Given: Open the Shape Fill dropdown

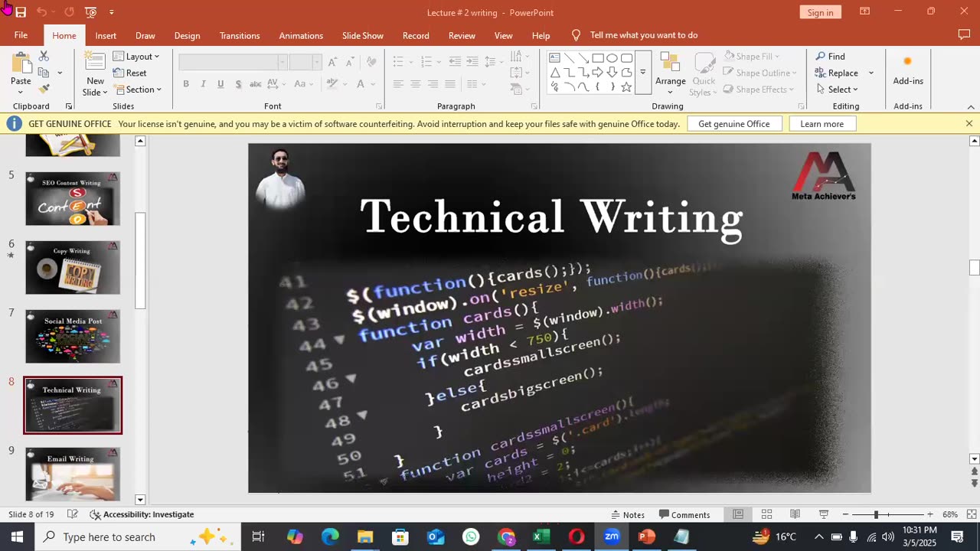Looking at the screenshot, I should coord(751,57).
